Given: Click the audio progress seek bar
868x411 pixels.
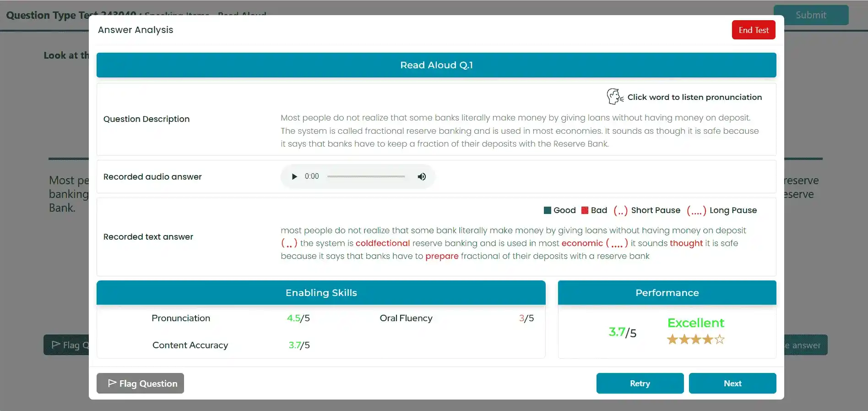Looking at the screenshot, I should coord(366,176).
